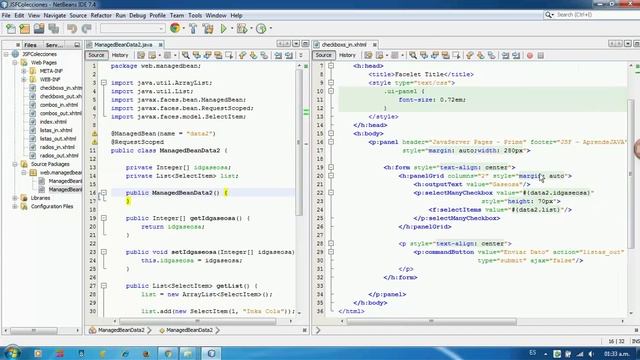Select index.xhtml in the project tree
Viewport: 640px width, 360px height.
click(x=53, y=122)
